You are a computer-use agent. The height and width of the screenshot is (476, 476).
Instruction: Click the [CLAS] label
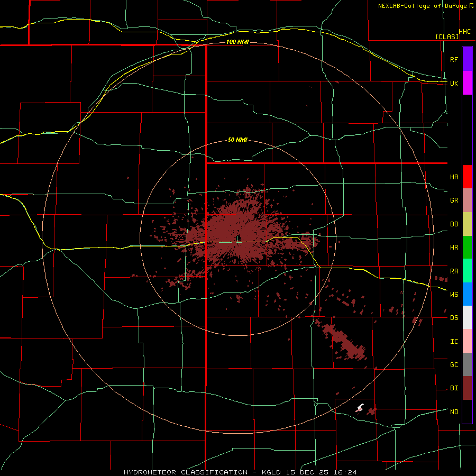[447, 36]
